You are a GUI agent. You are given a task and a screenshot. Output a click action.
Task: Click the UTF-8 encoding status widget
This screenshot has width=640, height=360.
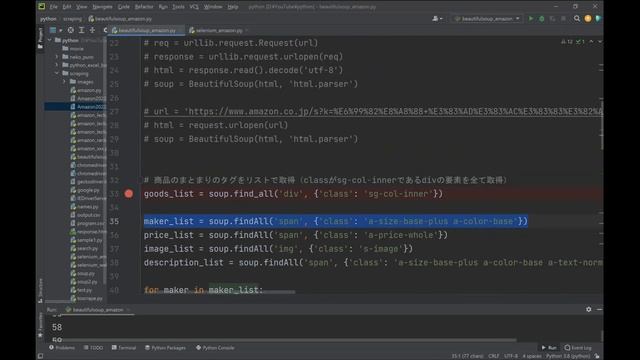[511, 356]
